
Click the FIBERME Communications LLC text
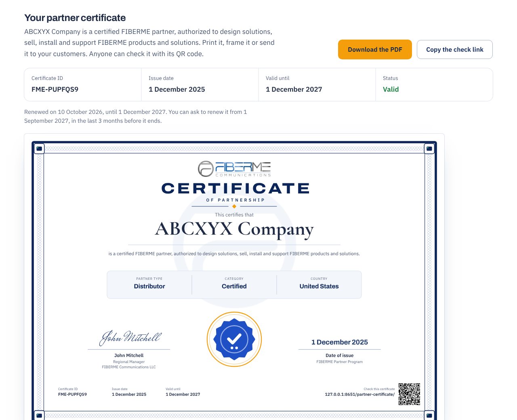pos(129,367)
